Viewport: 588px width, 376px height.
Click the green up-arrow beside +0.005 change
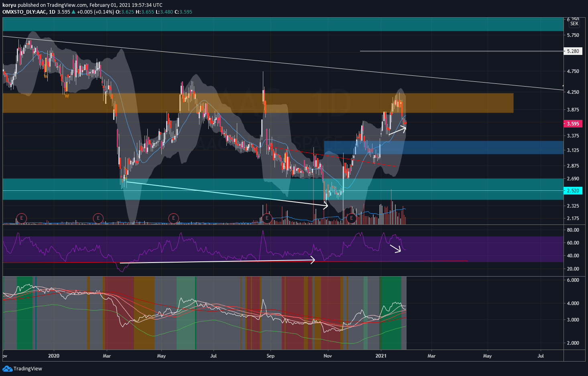[x=74, y=12]
